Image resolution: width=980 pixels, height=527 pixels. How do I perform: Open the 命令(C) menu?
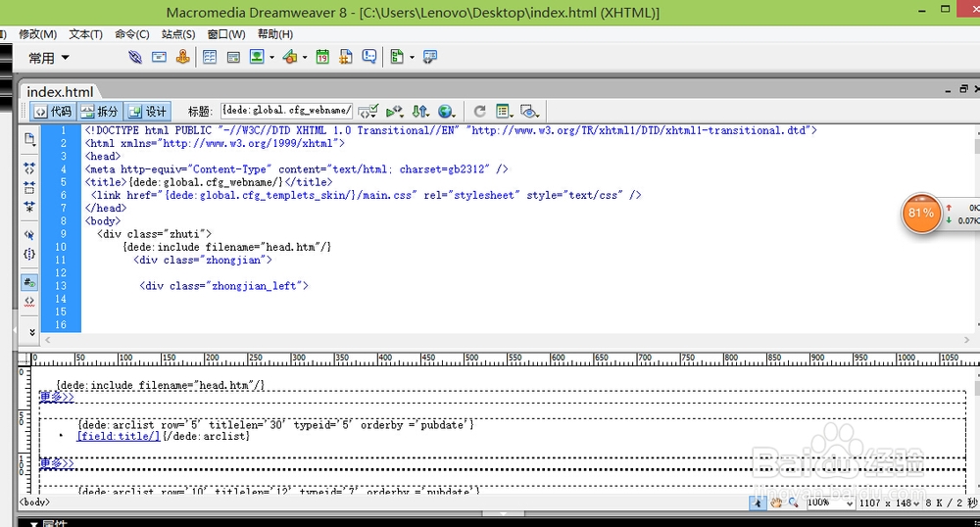(132, 34)
